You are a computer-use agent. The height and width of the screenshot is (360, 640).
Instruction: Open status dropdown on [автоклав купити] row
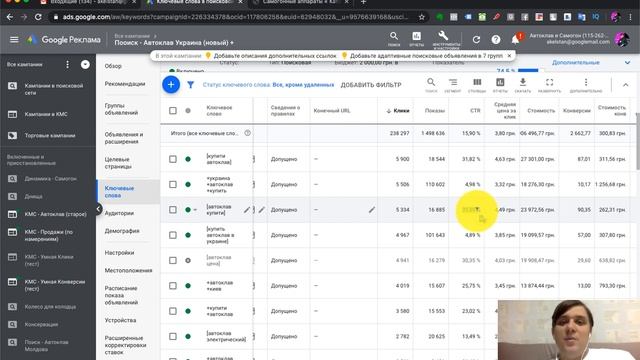pyautogui.click(x=195, y=210)
